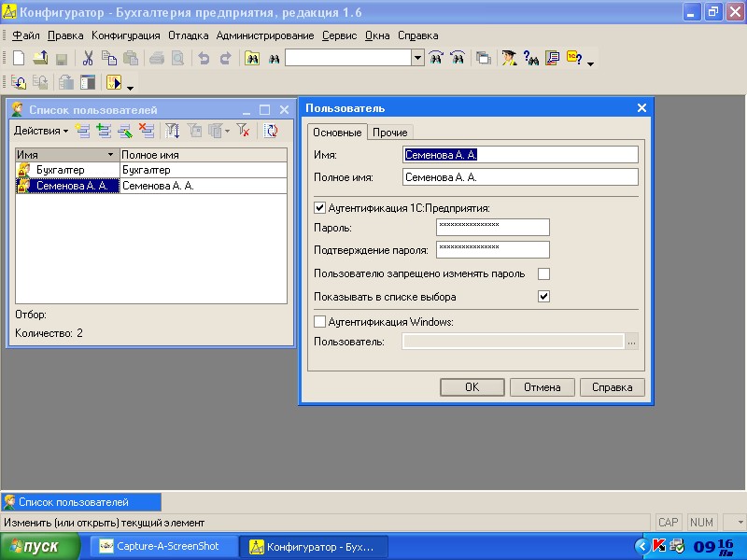Click the Refresh list icon in user list
This screenshot has height=560, width=747.
[x=271, y=131]
